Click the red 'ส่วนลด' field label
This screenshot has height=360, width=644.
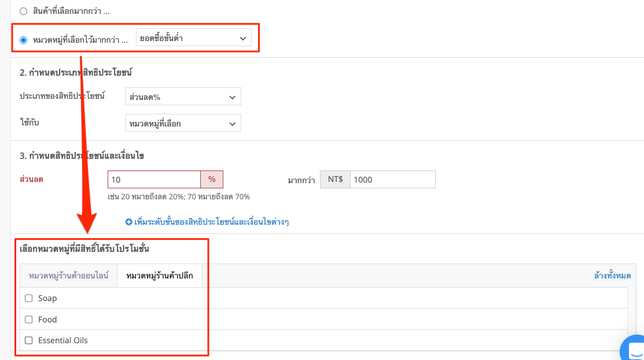(31, 179)
